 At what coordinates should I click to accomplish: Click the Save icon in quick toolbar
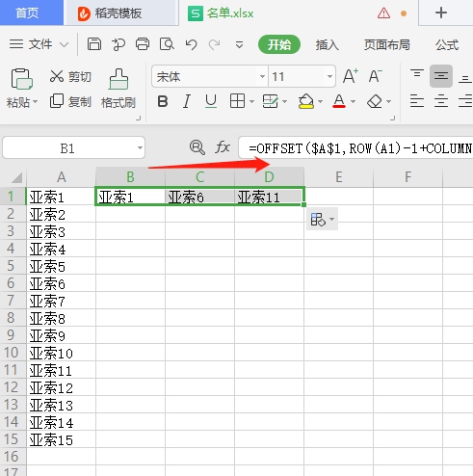[x=94, y=44]
